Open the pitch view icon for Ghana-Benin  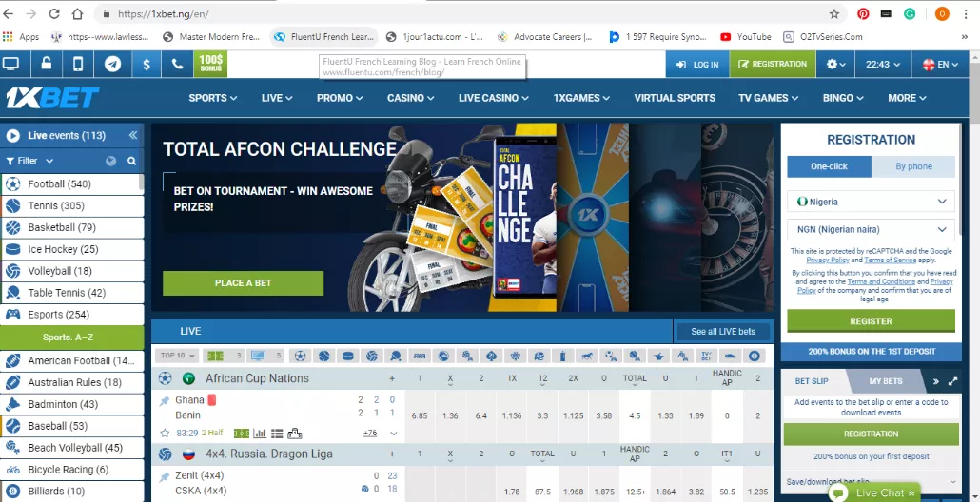coord(242,433)
